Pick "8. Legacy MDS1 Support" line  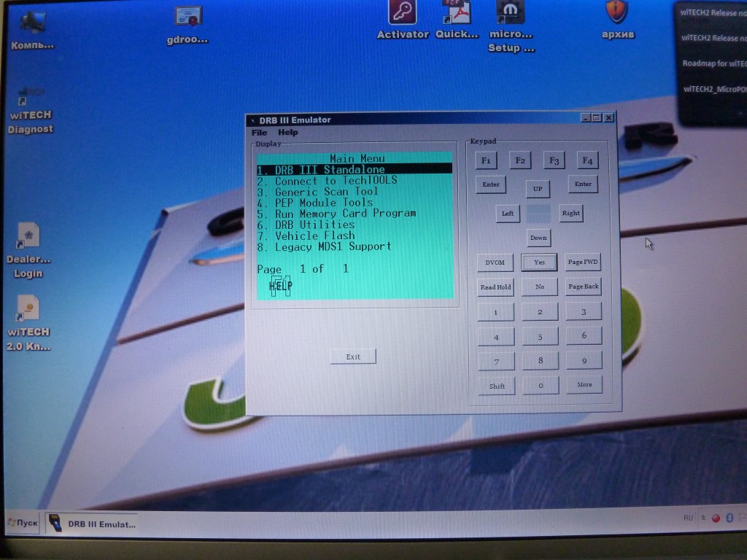(324, 246)
